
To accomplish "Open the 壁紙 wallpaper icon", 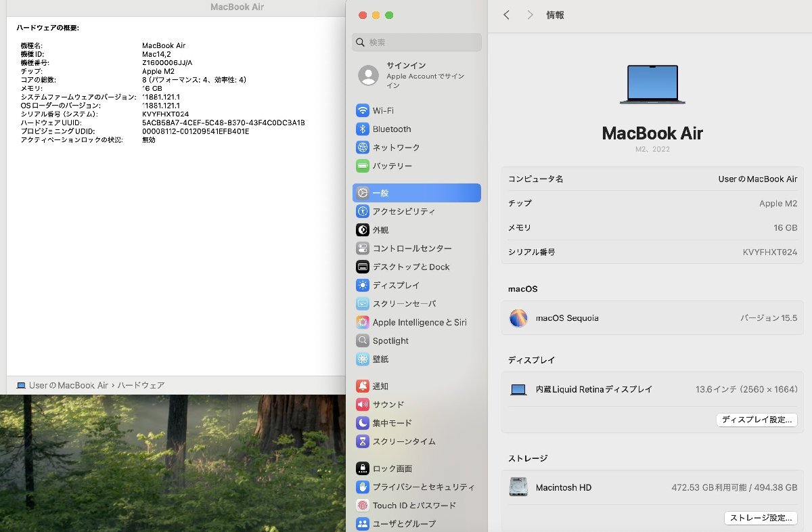I will click(x=363, y=359).
